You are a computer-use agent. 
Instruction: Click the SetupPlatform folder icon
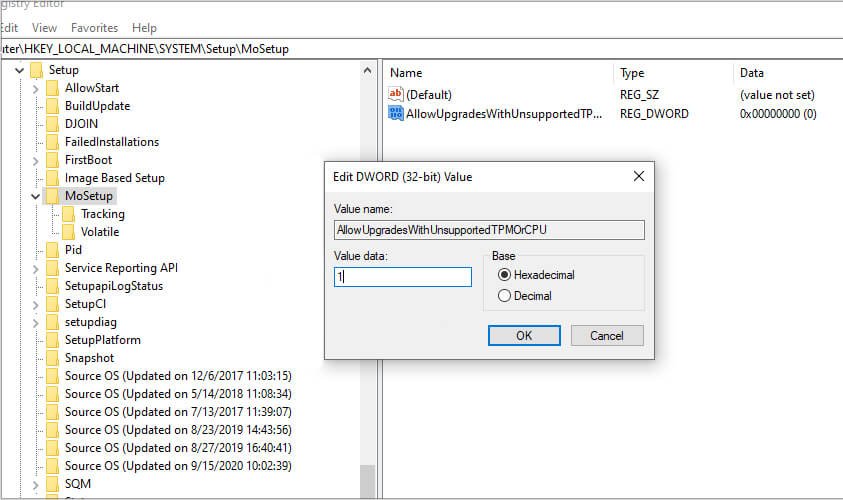click(52, 340)
